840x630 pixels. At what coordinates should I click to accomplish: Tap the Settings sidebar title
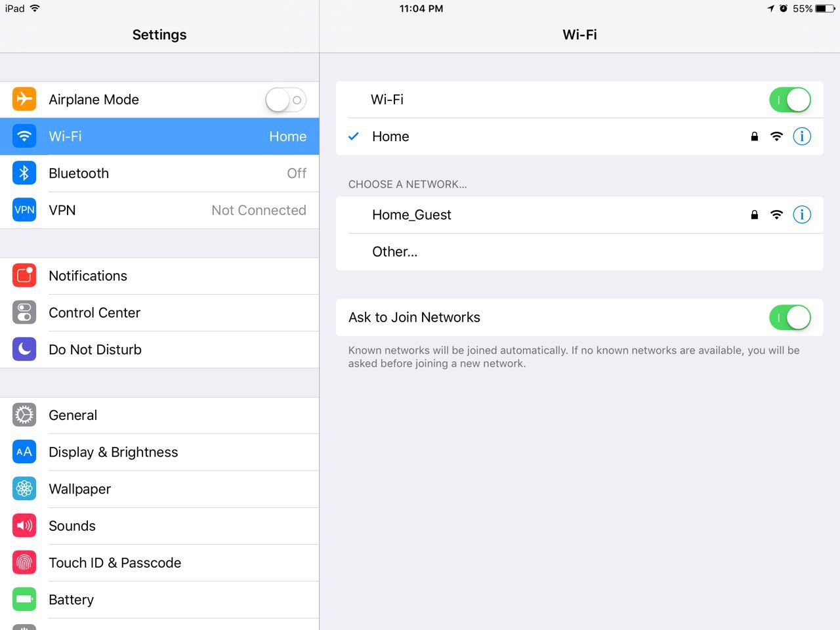(159, 35)
